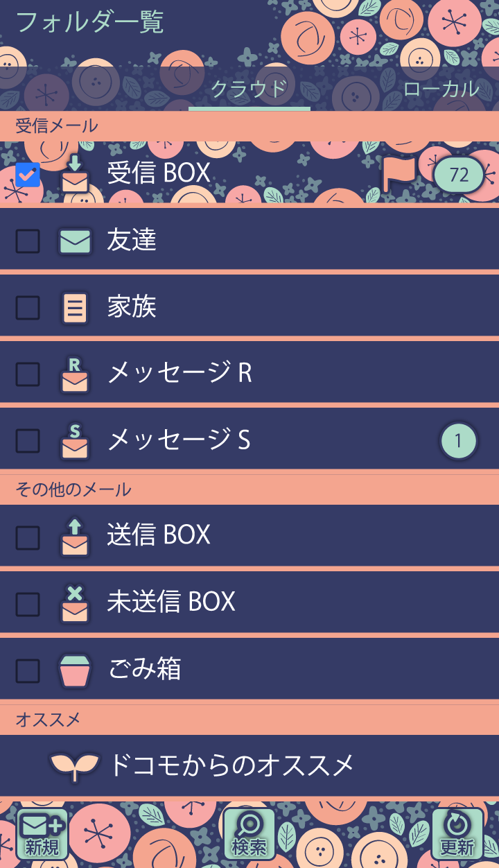Click the flag icon on 受信BOX
The image size is (499, 868).
(x=399, y=174)
